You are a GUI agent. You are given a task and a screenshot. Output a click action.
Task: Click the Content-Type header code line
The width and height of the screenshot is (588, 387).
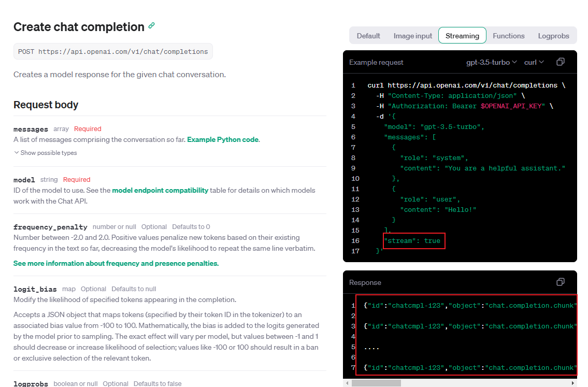(450, 96)
